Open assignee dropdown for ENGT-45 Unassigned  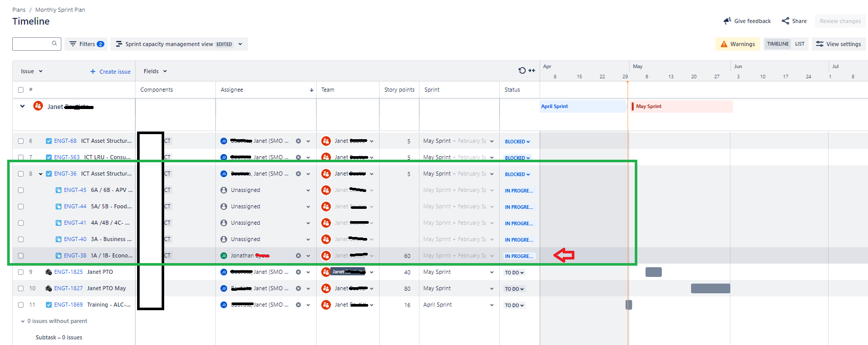point(308,190)
